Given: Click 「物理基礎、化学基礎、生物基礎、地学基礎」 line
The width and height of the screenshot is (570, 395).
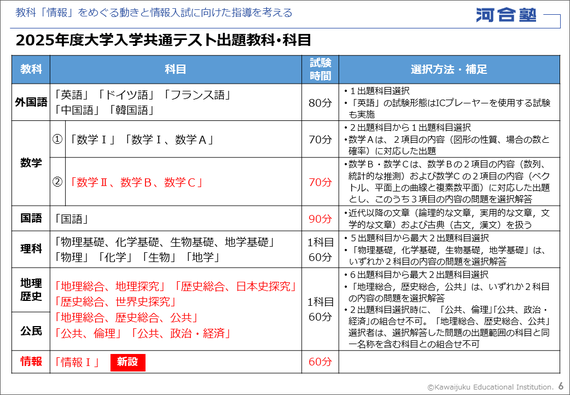Looking at the screenshot, I should [x=165, y=242].
